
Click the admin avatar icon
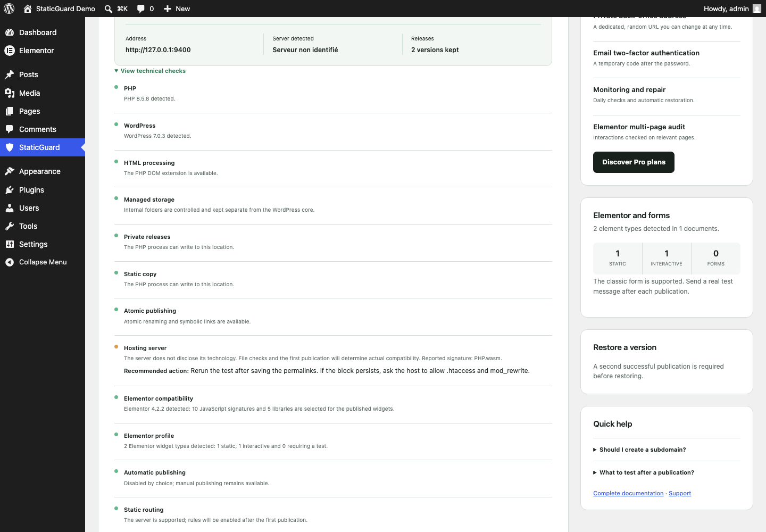[757, 9]
